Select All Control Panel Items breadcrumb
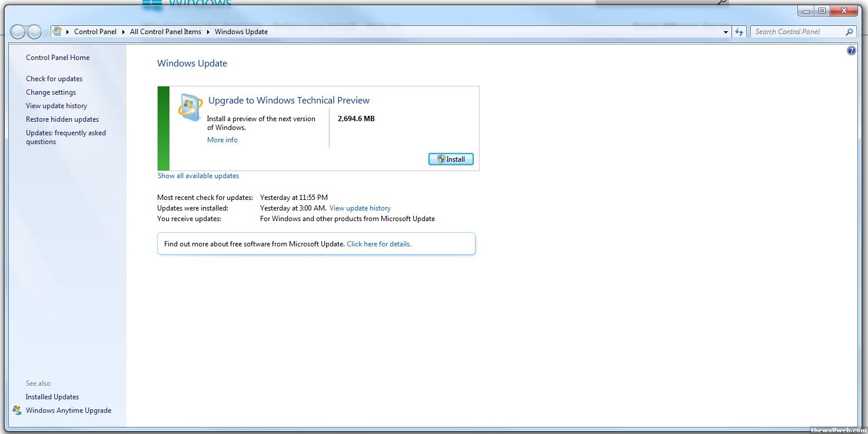Viewport: 868px width, 434px height. coord(165,32)
